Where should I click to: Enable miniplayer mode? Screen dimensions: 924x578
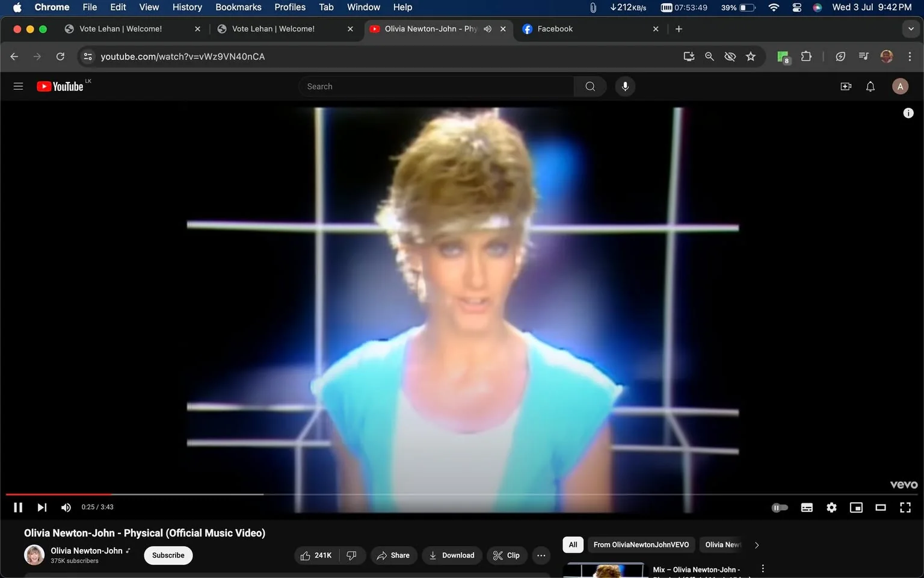click(856, 508)
